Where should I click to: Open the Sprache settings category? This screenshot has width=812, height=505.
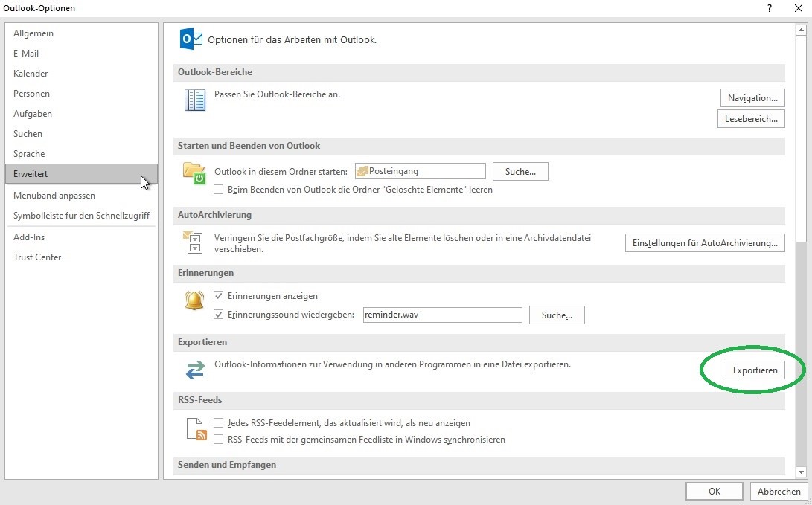(x=81, y=154)
